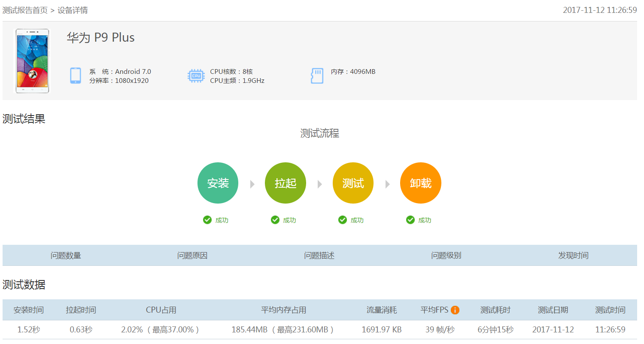Click the 测试数据 section heading
Viewport: 644px width, 344px height.
tap(24, 285)
